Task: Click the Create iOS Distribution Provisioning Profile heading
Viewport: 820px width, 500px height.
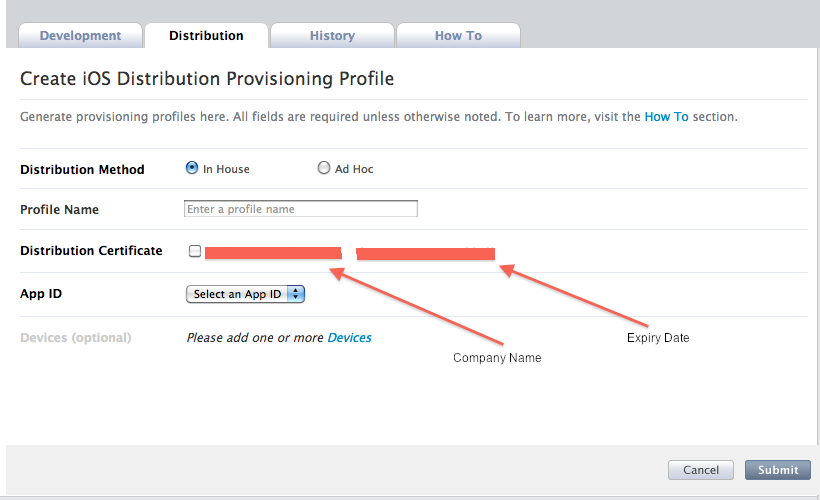Action: pyautogui.click(x=207, y=78)
